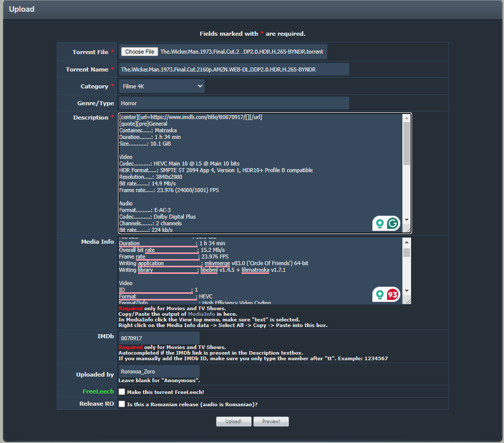Click the Genre/Type field containing Horror
Viewport: 504px width, 443px height.
(x=234, y=103)
